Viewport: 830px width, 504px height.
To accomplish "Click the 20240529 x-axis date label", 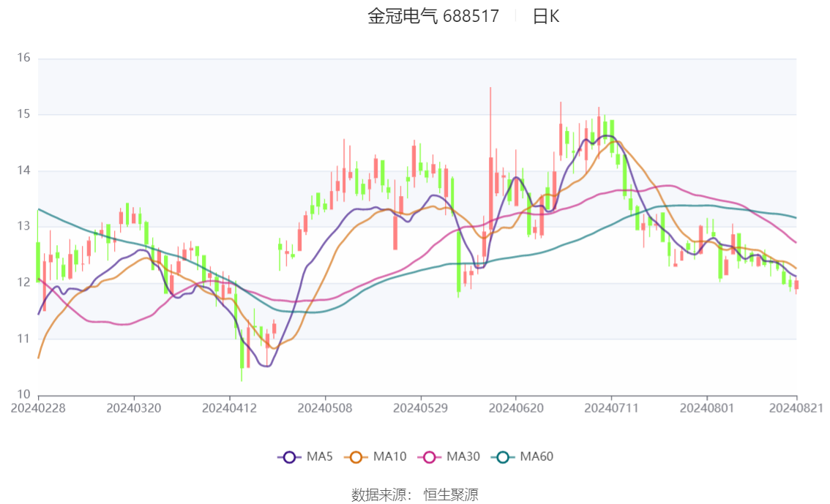I will (420, 408).
